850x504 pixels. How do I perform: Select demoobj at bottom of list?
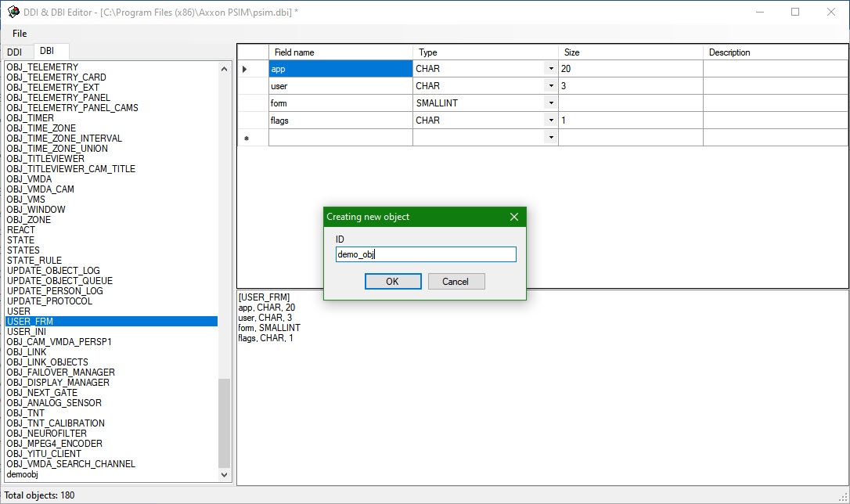22,474
